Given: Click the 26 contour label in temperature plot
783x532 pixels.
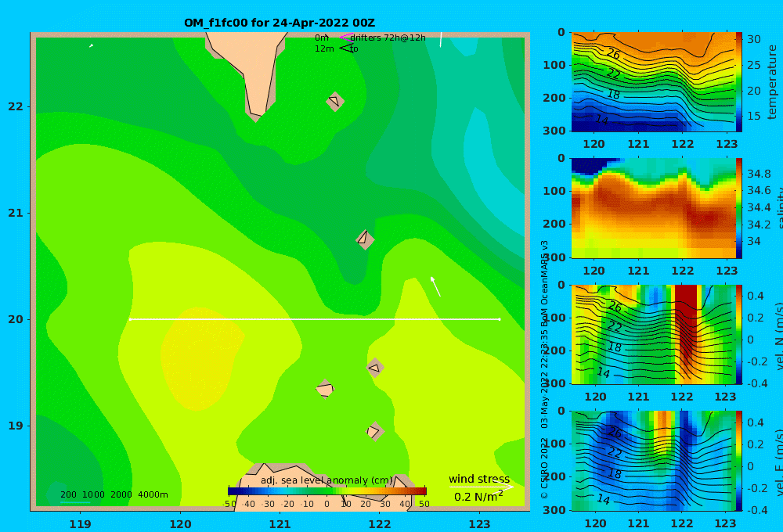Looking at the screenshot, I should click(x=614, y=53).
